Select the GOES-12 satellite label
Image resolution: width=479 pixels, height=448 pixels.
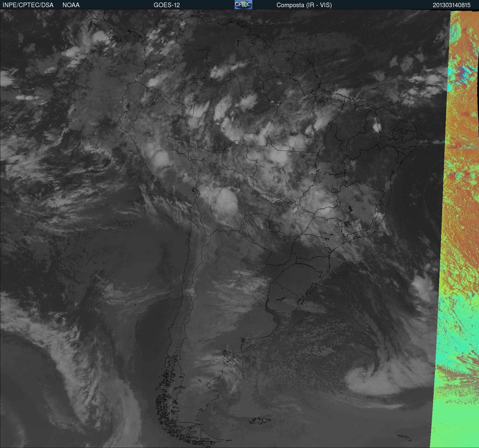point(167,5)
